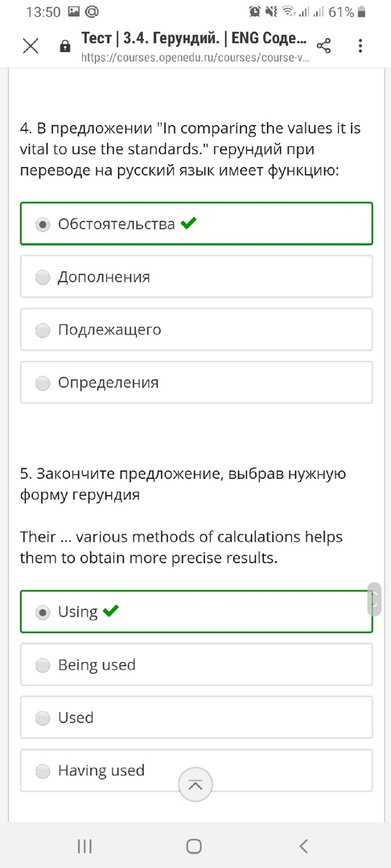
Task: Select the Определения radio option
Action: (196, 383)
